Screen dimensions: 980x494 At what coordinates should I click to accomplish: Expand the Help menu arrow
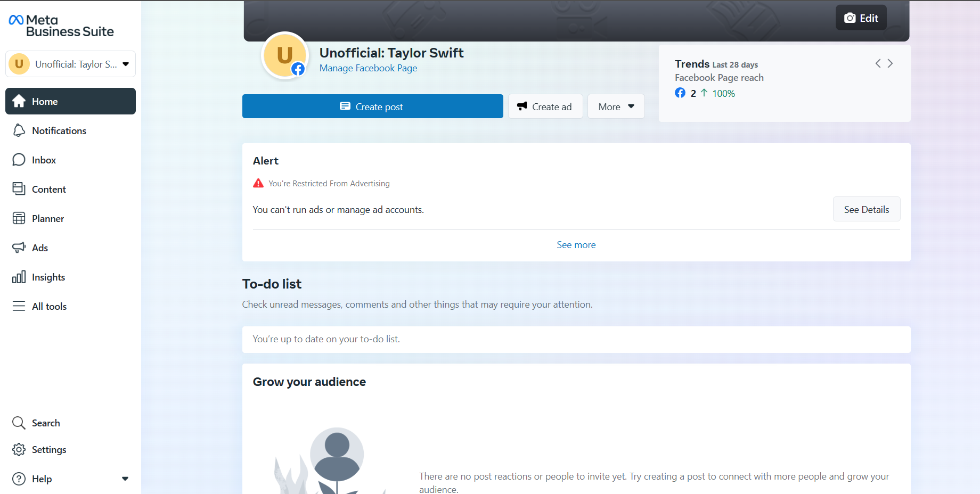tap(125, 479)
